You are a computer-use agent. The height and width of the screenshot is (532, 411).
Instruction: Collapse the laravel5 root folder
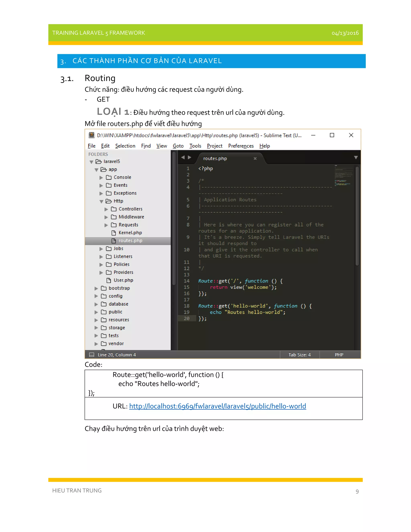[92, 162]
